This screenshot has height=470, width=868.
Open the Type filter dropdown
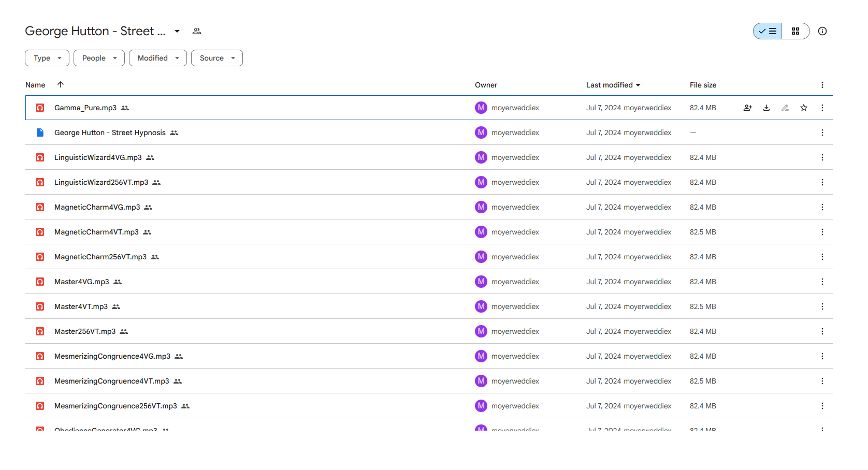click(x=47, y=58)
